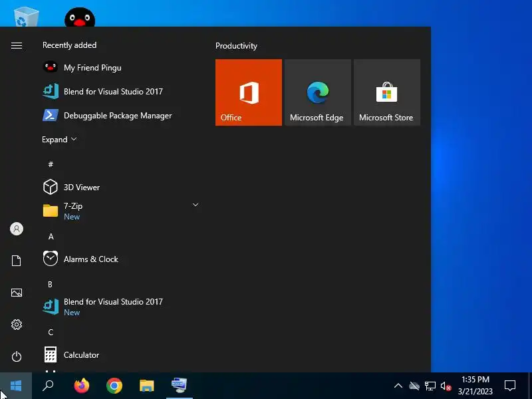532x399 pixels.
Task: Open the Microsoft Edge tile
Action: [x=318, y=92]
